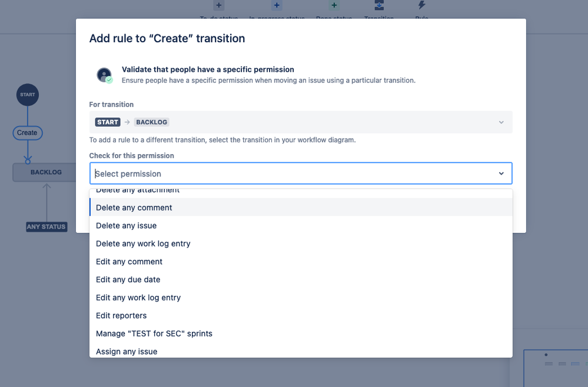Select the START node in the workflow diagram
This screenshot has width=588, height=387.
click(x=28, y=95)
